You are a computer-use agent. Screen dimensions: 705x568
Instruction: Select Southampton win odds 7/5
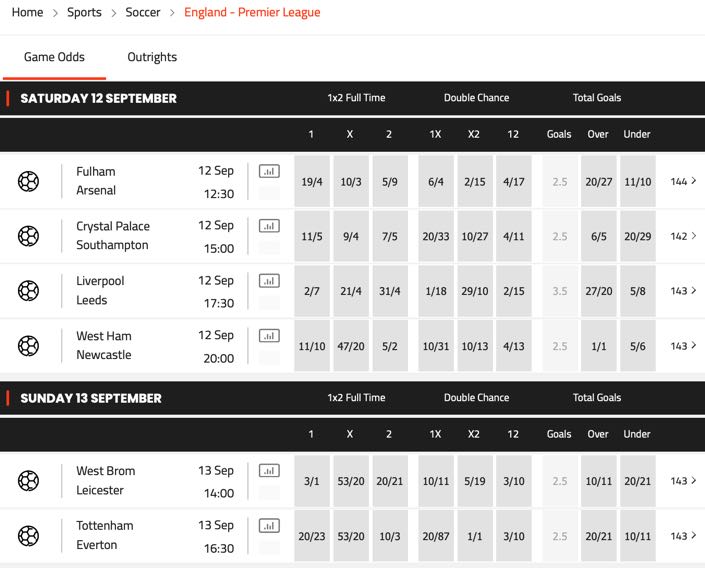coord(390,236)
